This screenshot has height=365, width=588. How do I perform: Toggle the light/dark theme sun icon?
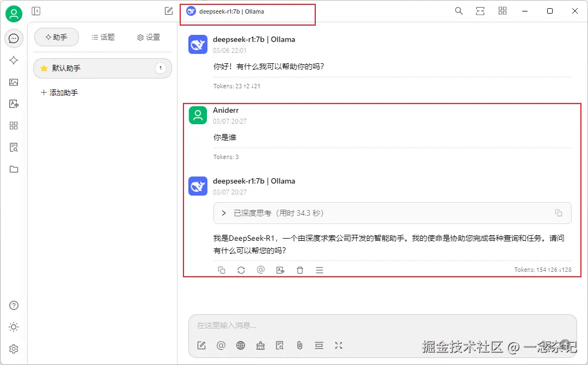14,327
